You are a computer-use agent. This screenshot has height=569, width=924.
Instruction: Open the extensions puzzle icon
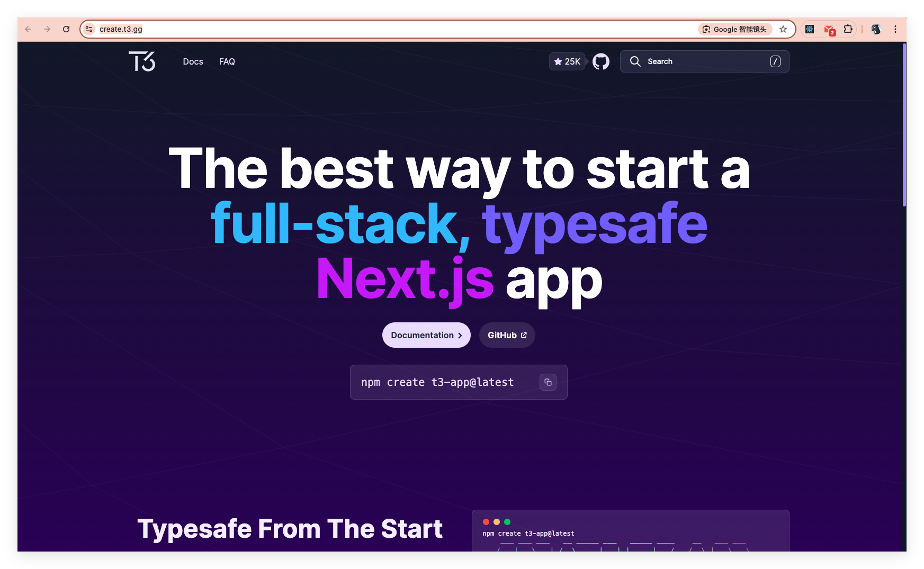848,29
